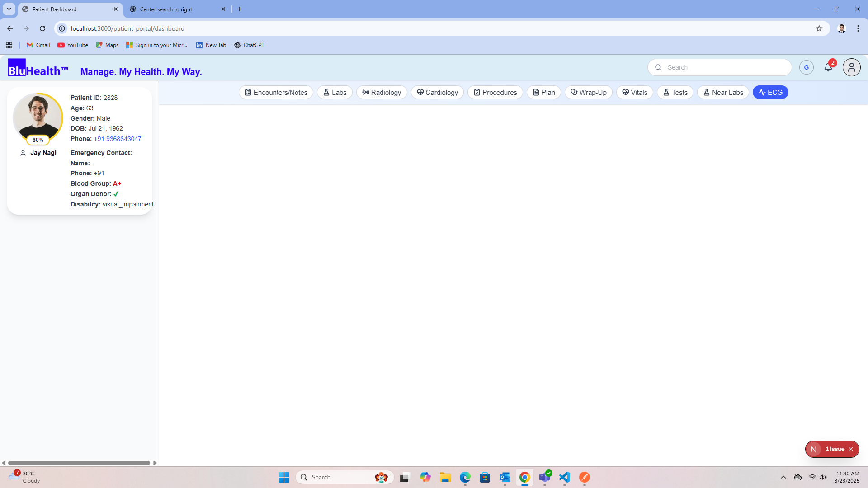Click the circular G icon in header
The width and height of the screenshot is (868, 488).
coord(806,67)
